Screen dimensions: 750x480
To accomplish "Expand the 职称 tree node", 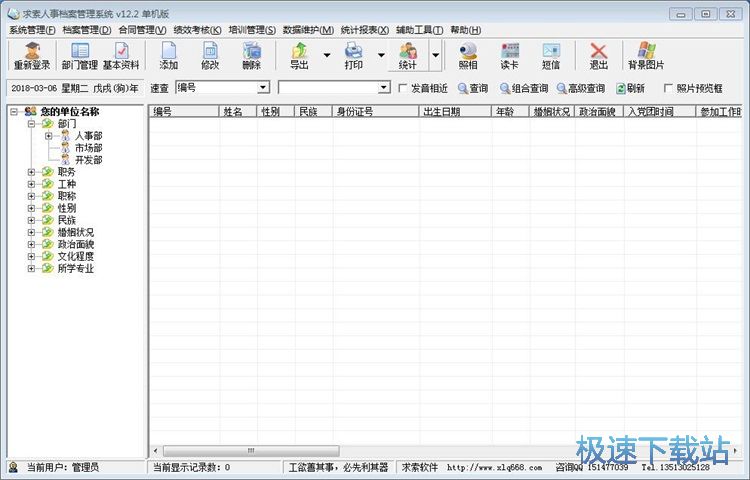I will click(32, 196).
